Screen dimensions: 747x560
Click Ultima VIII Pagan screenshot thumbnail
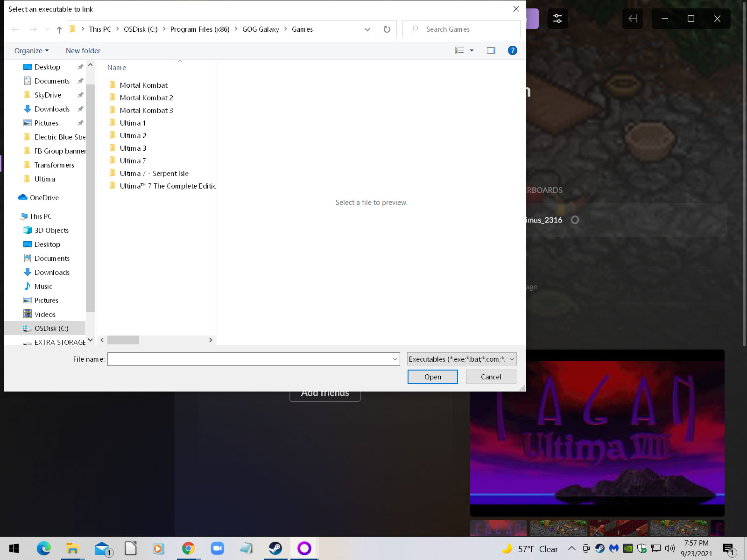click(498, 528)
